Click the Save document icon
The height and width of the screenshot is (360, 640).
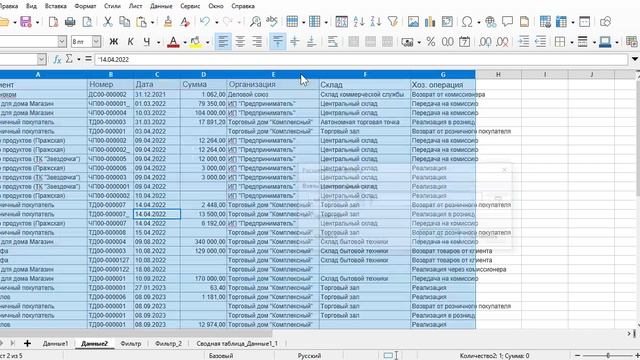26,22
